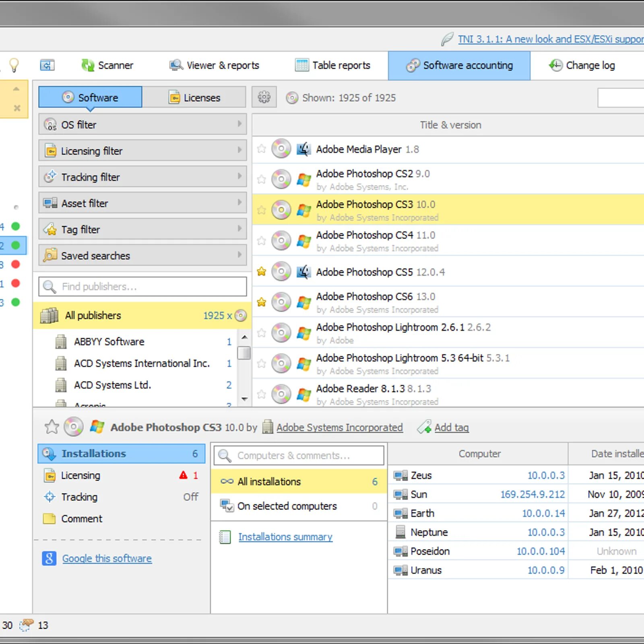Screen dimensions: 644x644
Task: Click the Zeus computer icon
Action: 400,475
